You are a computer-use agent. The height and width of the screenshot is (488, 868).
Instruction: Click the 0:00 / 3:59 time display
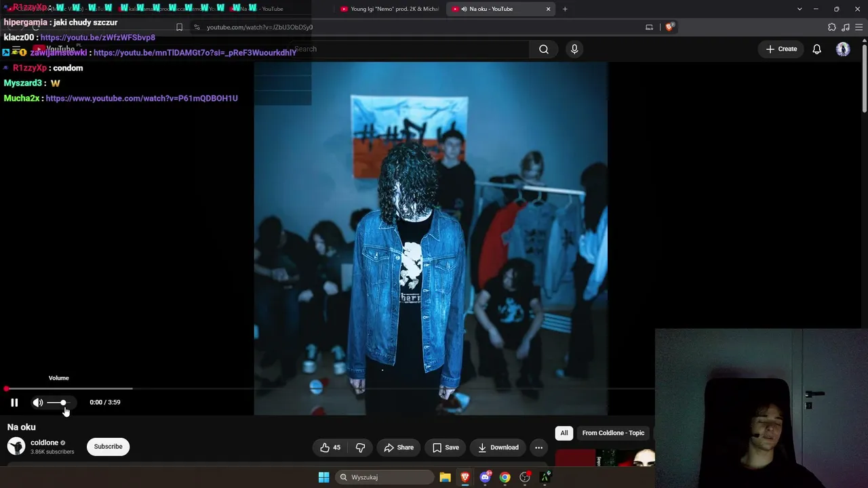[x=105, y=403]
